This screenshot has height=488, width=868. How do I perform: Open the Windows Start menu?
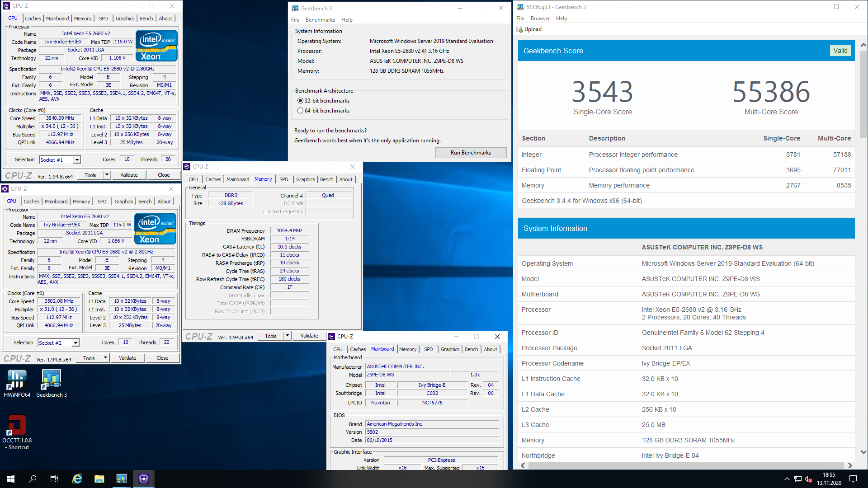[x=11, y=479]
